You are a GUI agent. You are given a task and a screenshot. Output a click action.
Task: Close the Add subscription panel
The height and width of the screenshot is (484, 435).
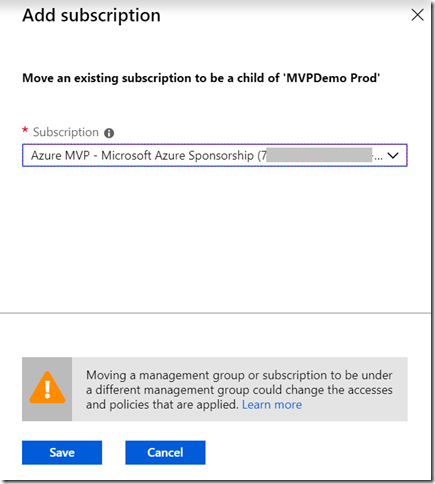pyautogui.click(x=417, y=15)
